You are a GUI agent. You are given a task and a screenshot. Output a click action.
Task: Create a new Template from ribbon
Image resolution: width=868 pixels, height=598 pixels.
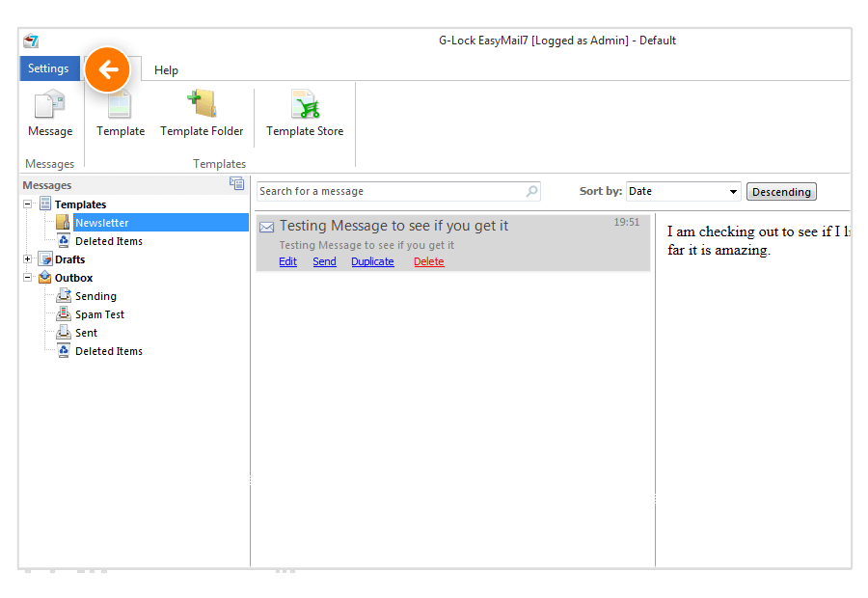(121, 114)
